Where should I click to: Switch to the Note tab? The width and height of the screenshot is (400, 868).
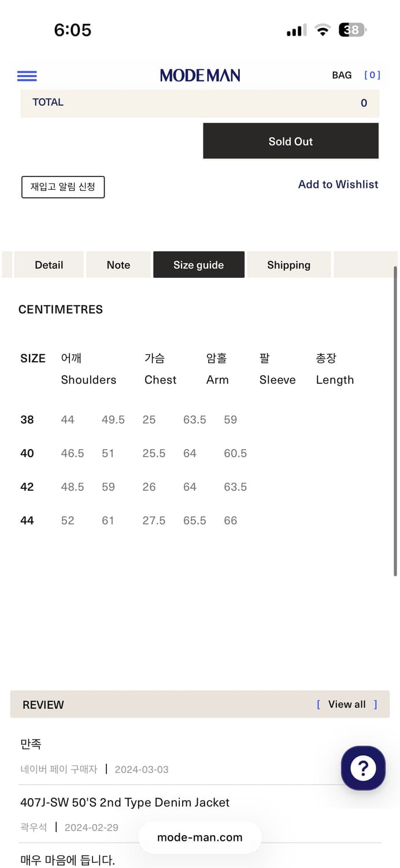tap(118, 265)
